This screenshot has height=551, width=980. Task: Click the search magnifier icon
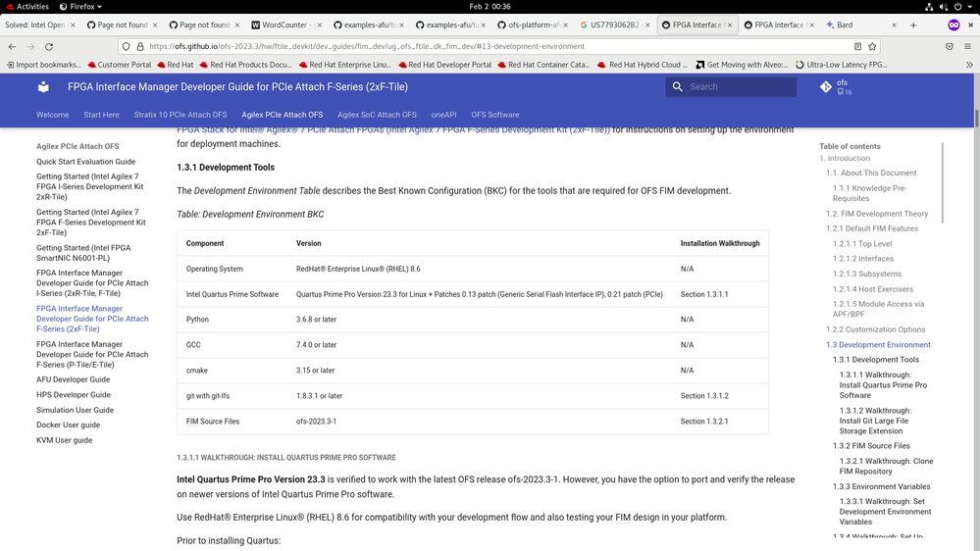coord(678,87)
